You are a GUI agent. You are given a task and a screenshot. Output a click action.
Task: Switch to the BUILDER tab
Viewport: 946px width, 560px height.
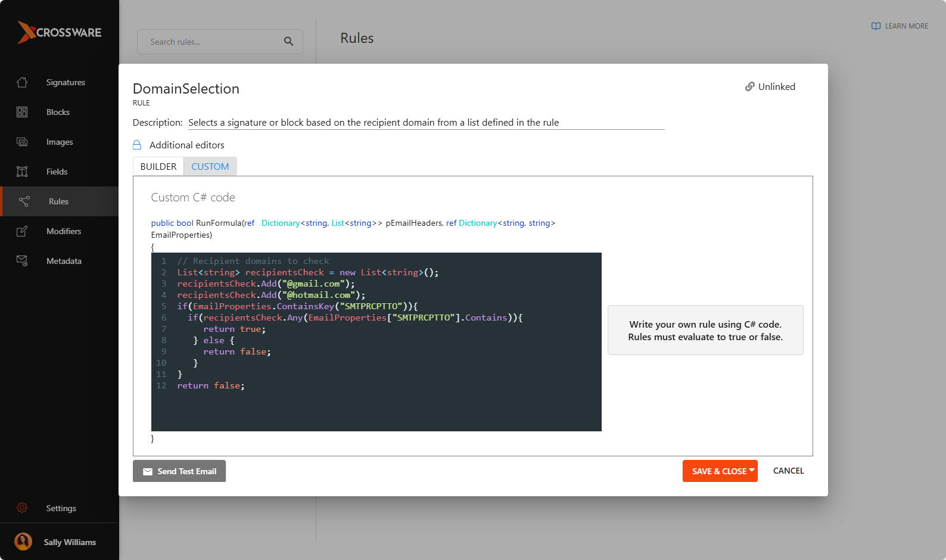pos(158,167)
